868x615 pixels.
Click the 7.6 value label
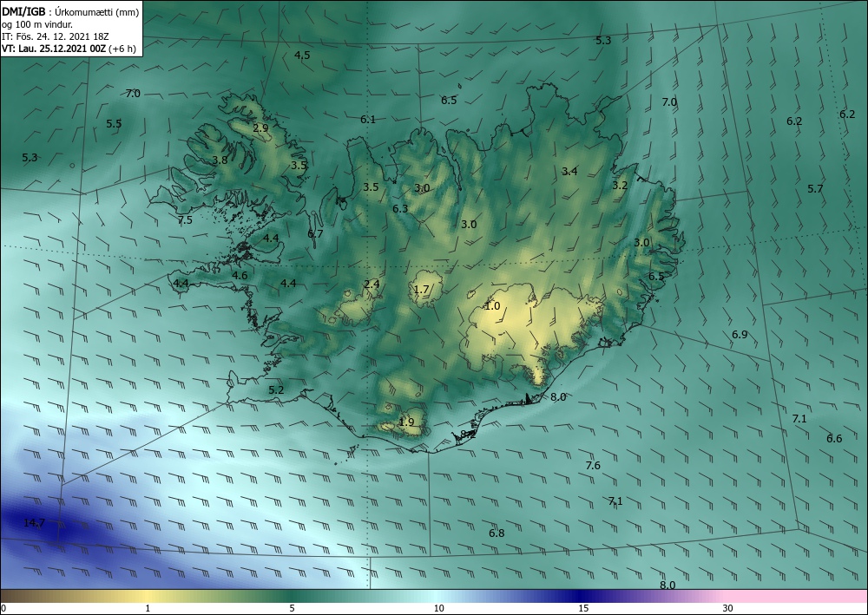pyautogui.click(x=593, y=466)
